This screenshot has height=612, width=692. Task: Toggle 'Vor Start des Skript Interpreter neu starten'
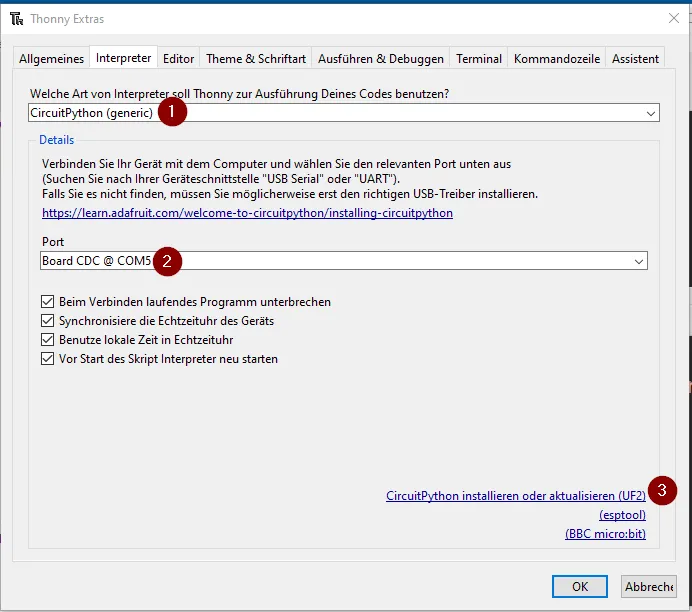click(x=48, y=359)
